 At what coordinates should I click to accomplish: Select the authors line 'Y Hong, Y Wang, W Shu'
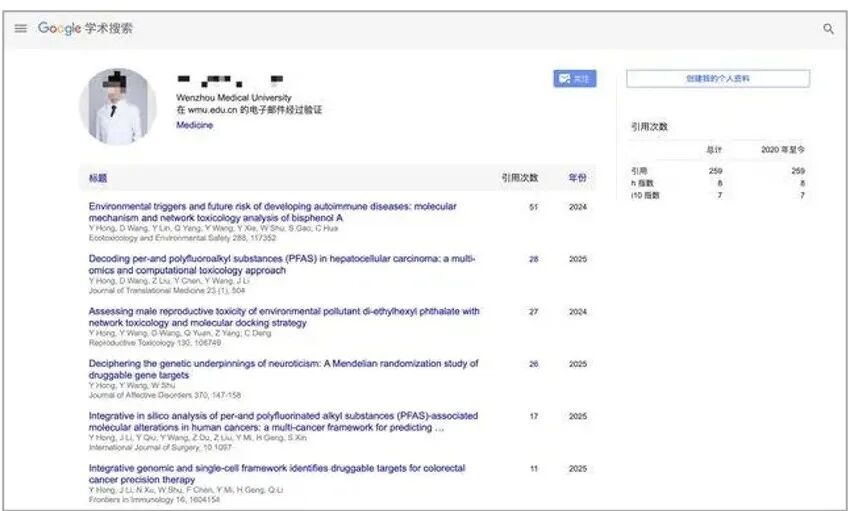coord(132,385)
